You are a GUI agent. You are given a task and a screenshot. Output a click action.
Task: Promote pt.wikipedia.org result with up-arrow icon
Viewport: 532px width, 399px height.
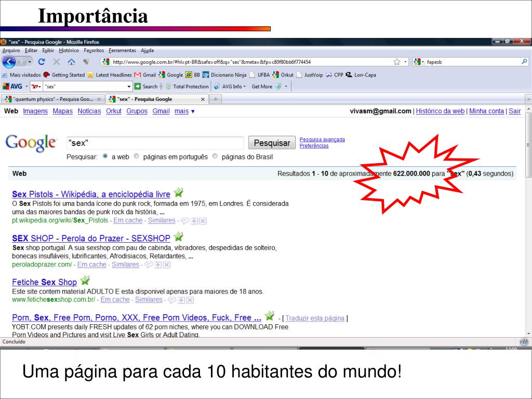(194, 221)
